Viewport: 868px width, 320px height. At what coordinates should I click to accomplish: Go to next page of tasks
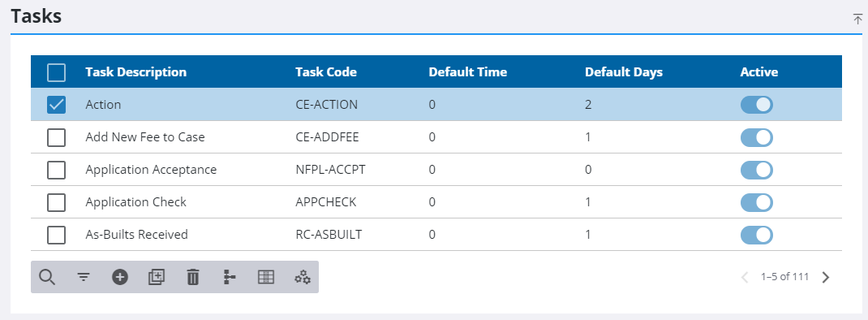(826, 277)
